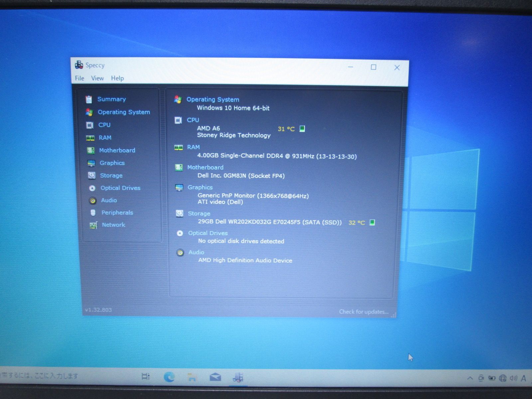Click the speaker icon beside sidebar Audio
Image resolution: width=532 pixels, height=399 pixels.
tap(93, 200)
